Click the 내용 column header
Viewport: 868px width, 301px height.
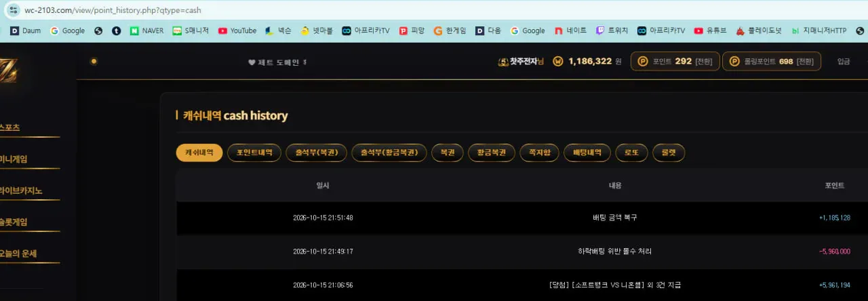point(614,186)
